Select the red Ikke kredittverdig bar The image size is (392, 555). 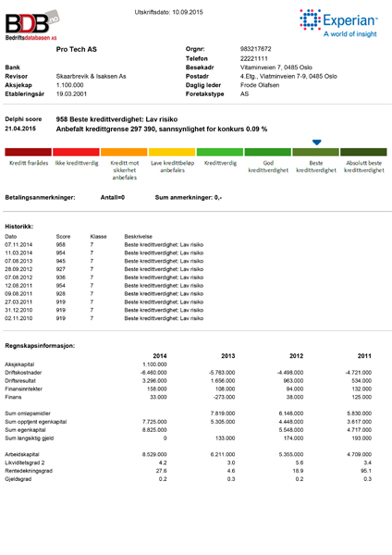[x=76, y=152]
